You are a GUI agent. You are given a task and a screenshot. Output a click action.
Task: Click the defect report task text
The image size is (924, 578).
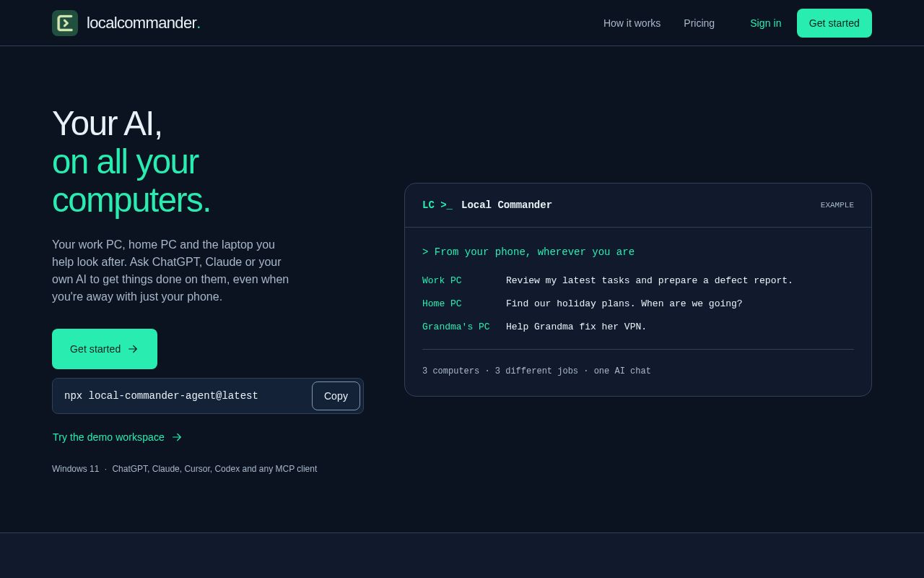[x=649, y=280]
